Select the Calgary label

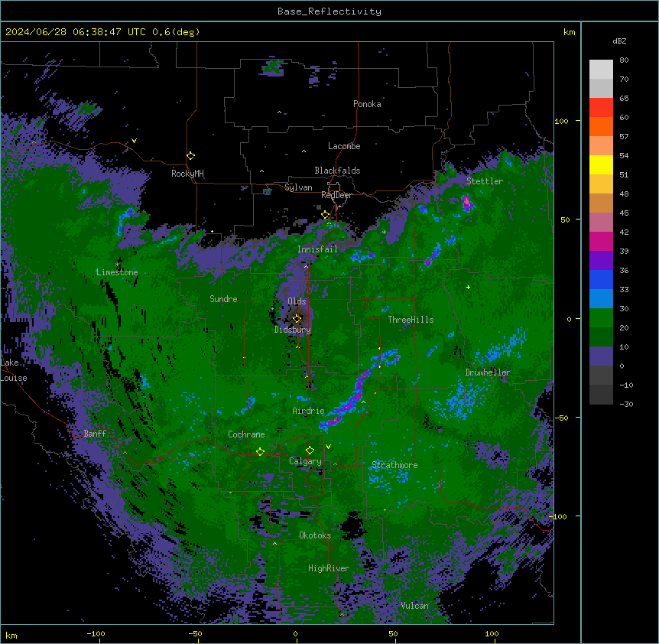pos(305,461)
